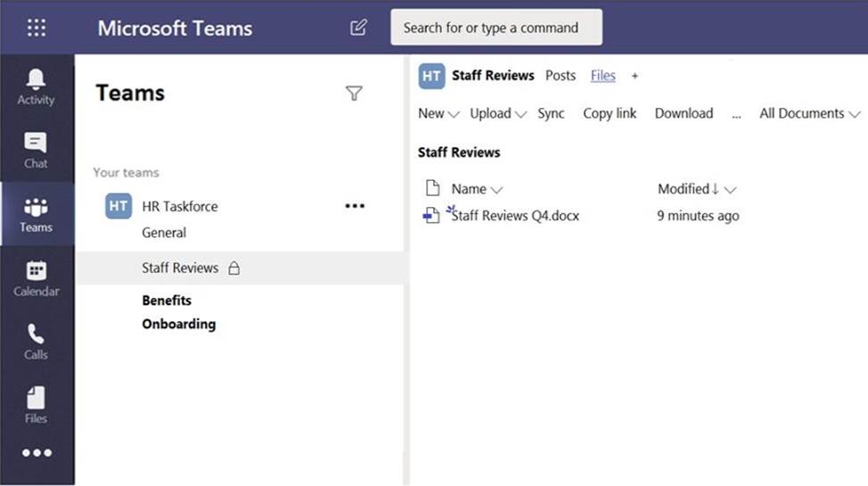
Task: Switch to the Posts tab
Action: tap(561, 76)
